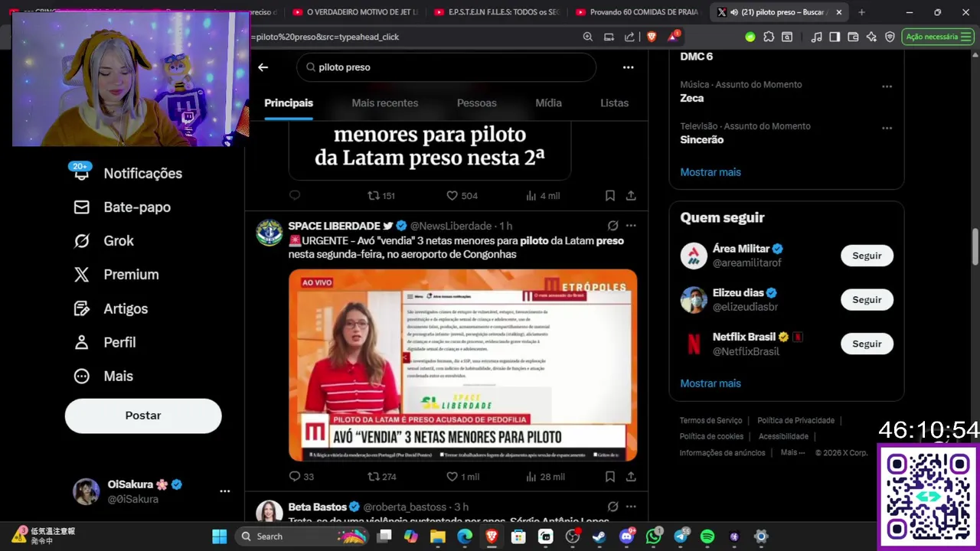Open more options on Beta Bastos tweet
The image size is (980, 551).
point(631,507)
